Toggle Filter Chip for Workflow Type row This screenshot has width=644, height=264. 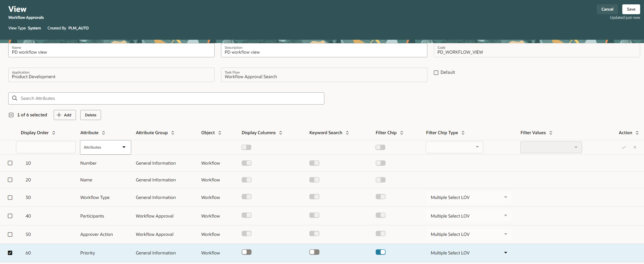(x=381, y=197)
